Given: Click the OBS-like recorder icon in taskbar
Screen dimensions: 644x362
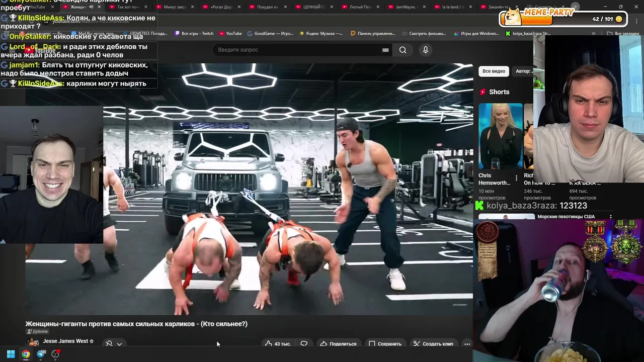Looking at the screenshot, I should click(55, 354).
